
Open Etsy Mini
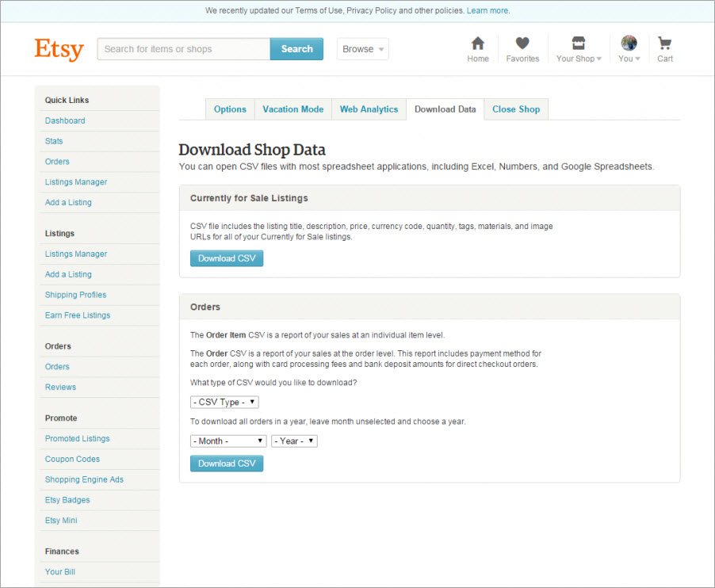click(61, 521)
